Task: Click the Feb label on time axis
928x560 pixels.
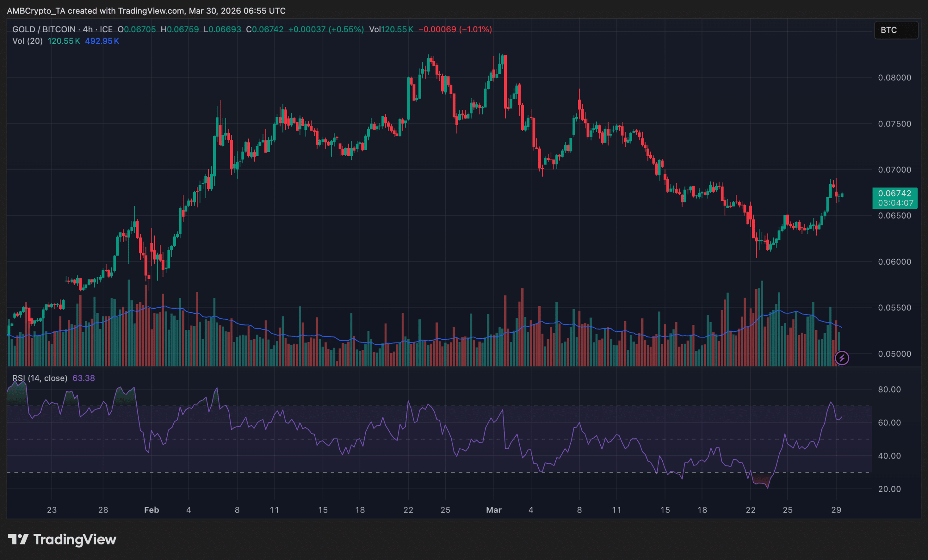Action: pos(152,510)
